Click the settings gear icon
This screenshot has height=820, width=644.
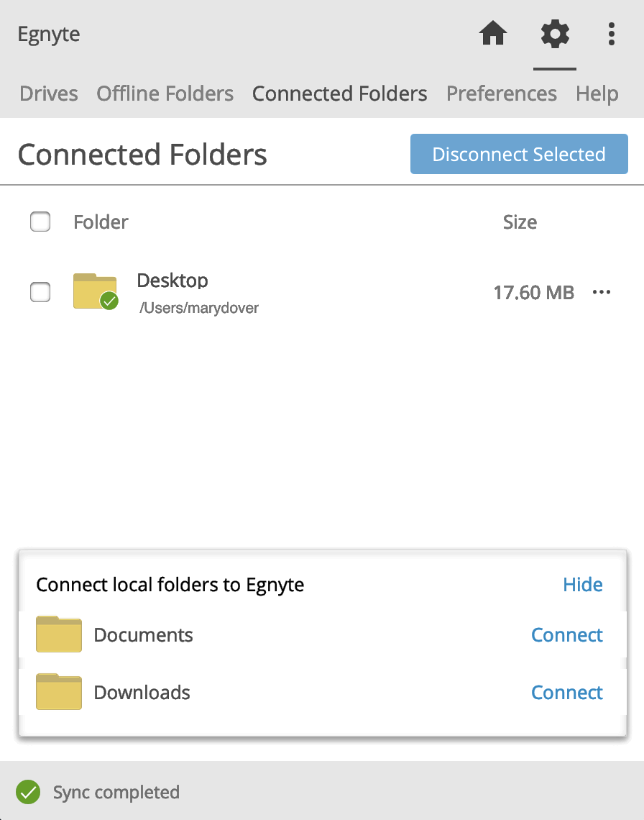(x=555, y=34)
